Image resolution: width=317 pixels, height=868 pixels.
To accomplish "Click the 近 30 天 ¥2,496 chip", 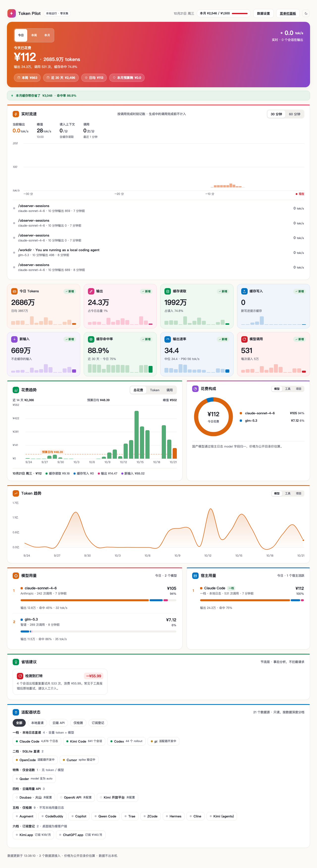I will click(61, 78).
